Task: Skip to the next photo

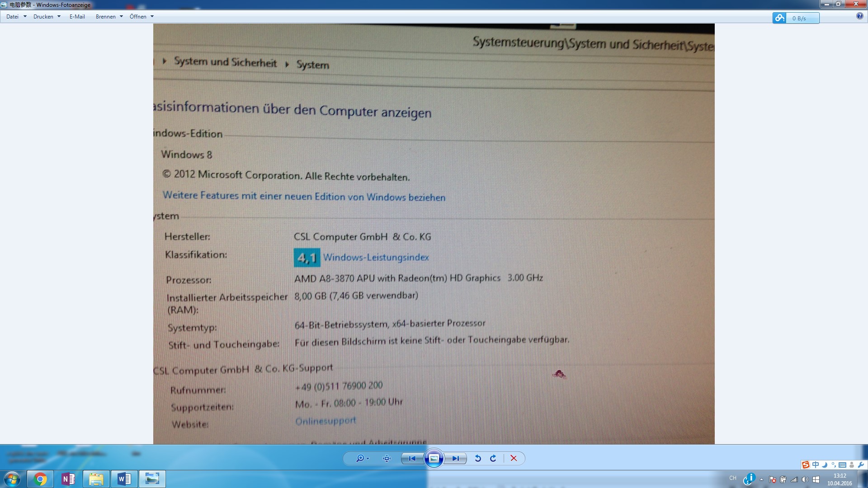Action: [455, 458]
